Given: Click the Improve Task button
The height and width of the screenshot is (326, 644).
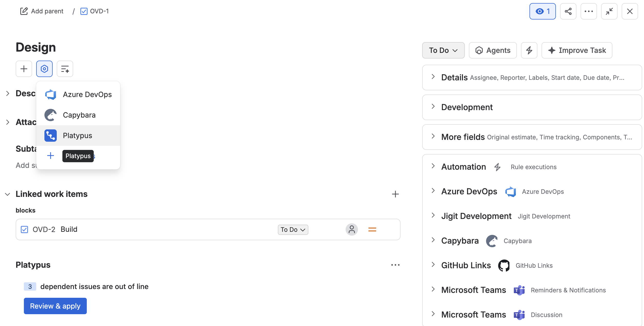Looking at the screenshot, I should [x=577, y=50].
